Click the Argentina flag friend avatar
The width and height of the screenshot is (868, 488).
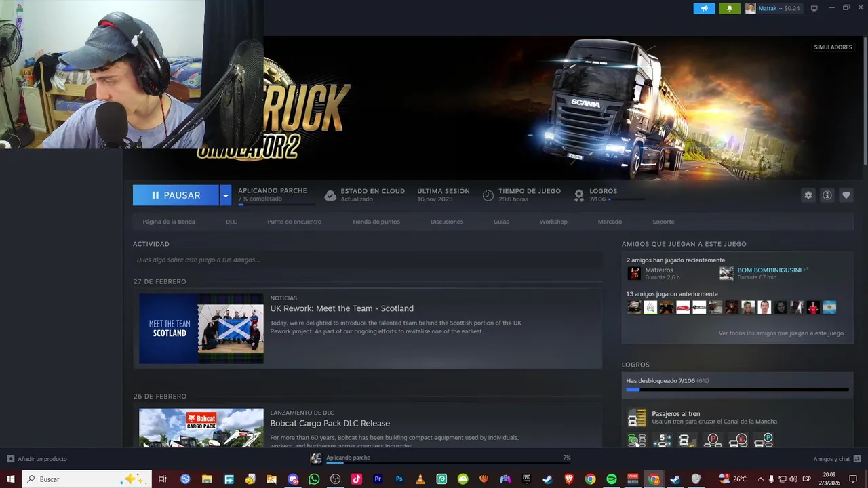pyautogui.click(x=829, y=307)
